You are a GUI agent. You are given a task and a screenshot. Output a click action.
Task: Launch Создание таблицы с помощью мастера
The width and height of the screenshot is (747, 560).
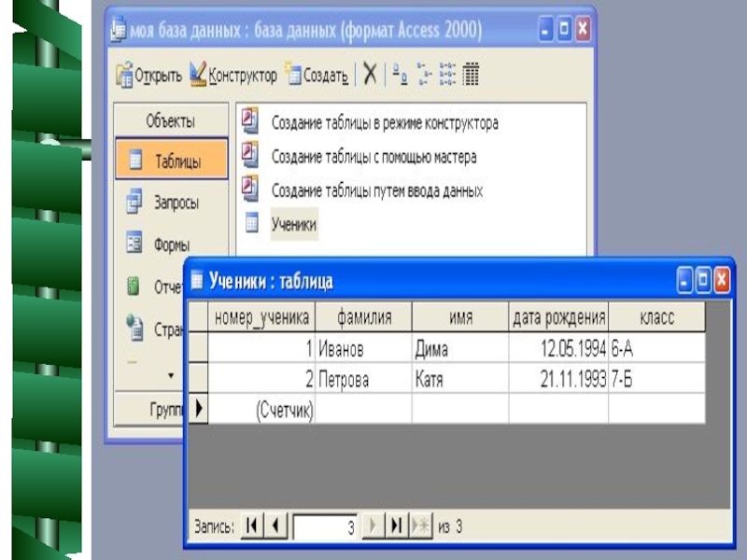pyautogui.click(x=373, y=157)
